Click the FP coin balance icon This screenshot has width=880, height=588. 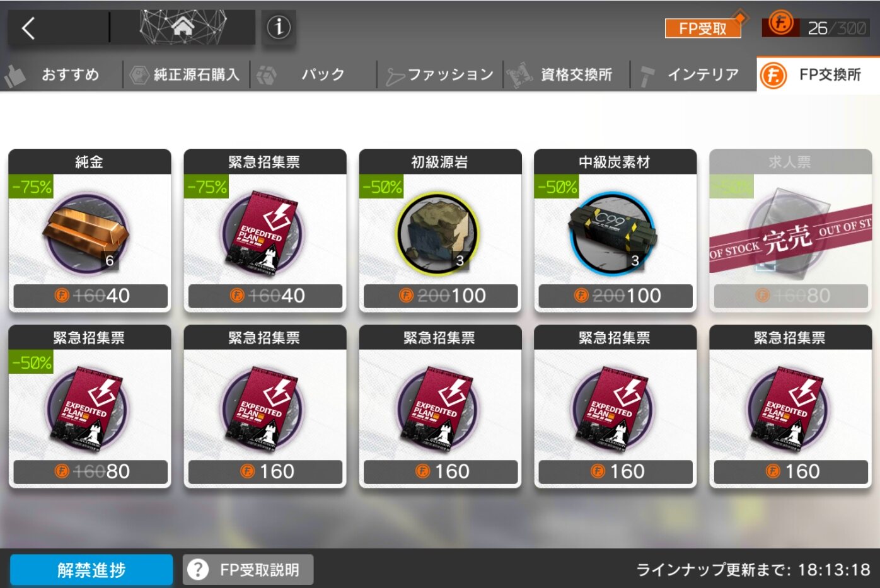781,25
